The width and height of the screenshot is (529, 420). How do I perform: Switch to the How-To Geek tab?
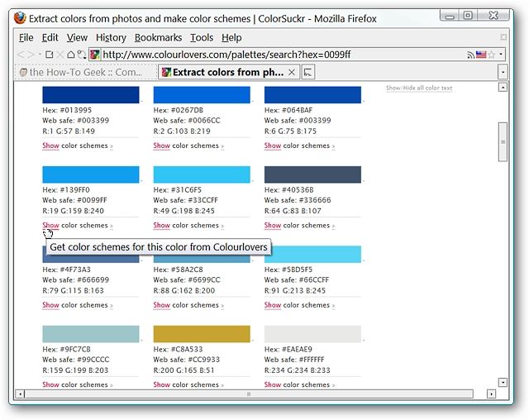(83, 72)
